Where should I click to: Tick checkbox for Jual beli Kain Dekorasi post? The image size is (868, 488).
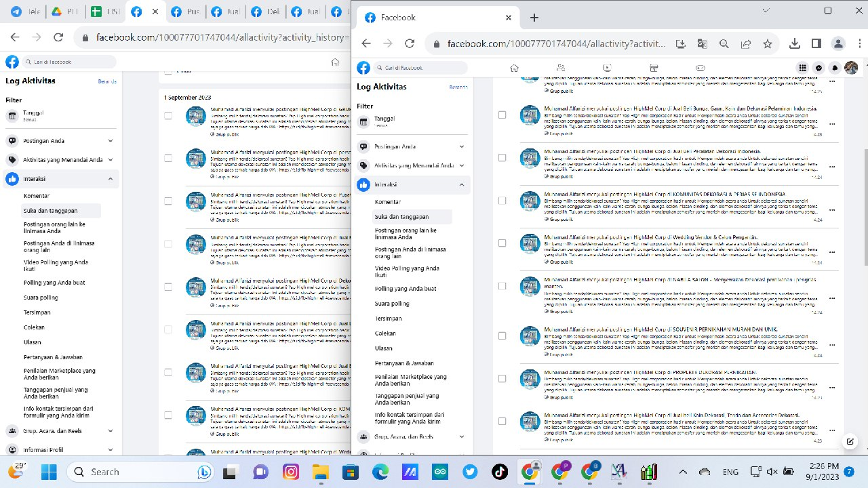(x=502, y=421)
